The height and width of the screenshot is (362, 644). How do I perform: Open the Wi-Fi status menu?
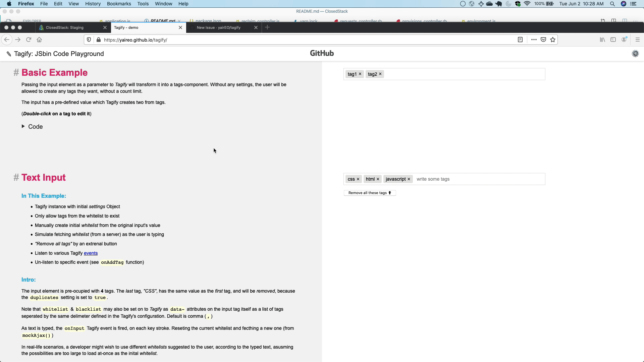coord(527,4)
